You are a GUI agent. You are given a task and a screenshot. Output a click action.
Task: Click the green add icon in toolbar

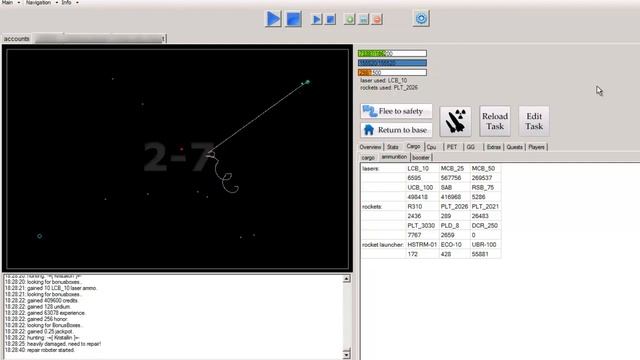[x=350, y=19]
